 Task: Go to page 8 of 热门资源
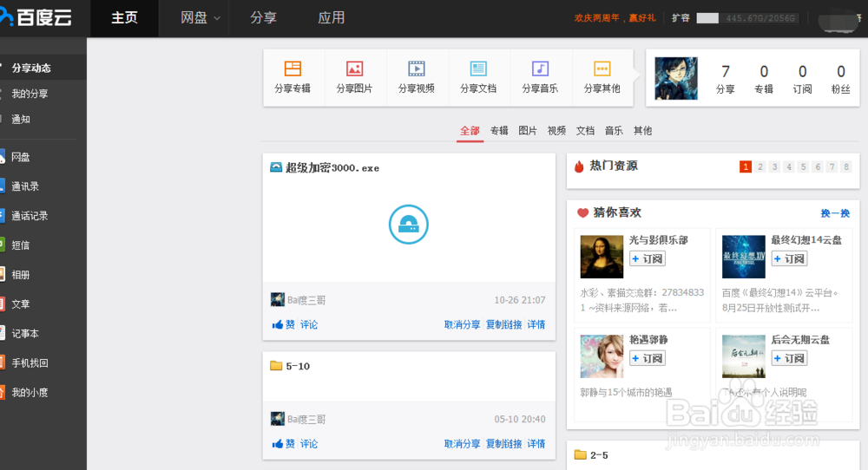845,166
